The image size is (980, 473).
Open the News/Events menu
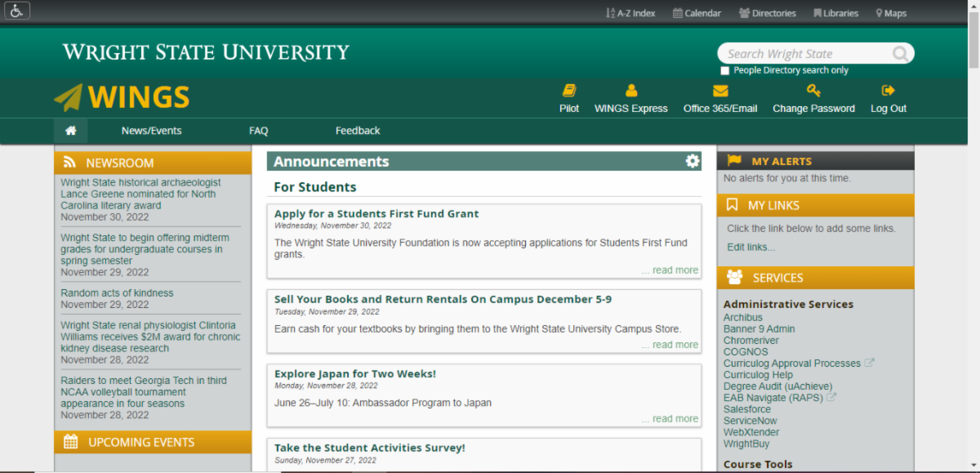[x=151, y=131]
